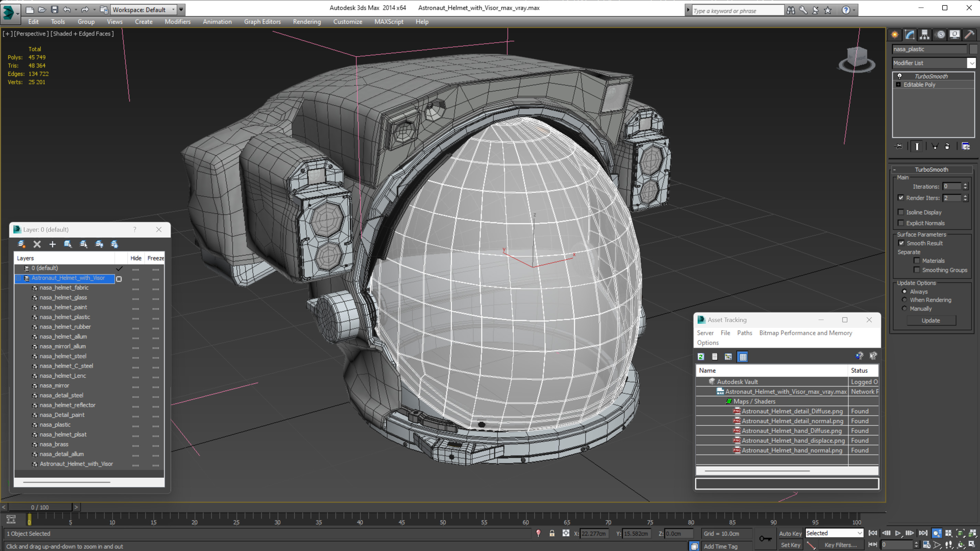
Task: Open the Rendering menu
Action: 307,22
